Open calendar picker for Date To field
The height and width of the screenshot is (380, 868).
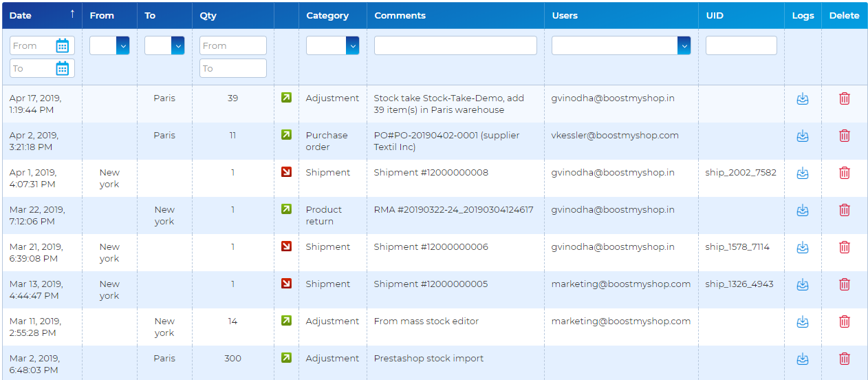[62, 68]
